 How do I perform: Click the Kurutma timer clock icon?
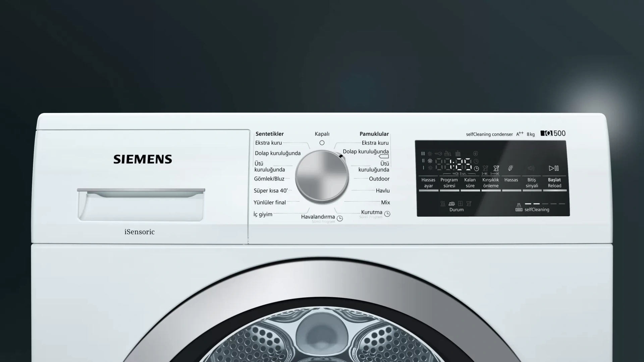pos(387,214)
